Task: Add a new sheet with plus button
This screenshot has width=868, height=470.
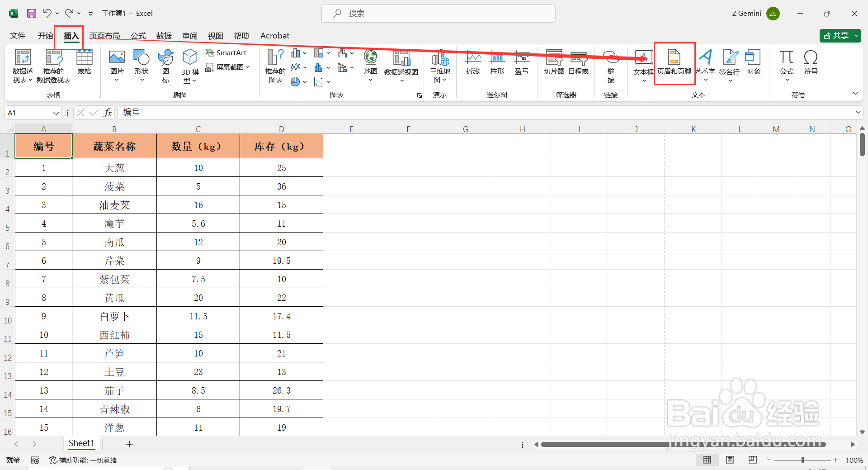Action: [129, 444]
